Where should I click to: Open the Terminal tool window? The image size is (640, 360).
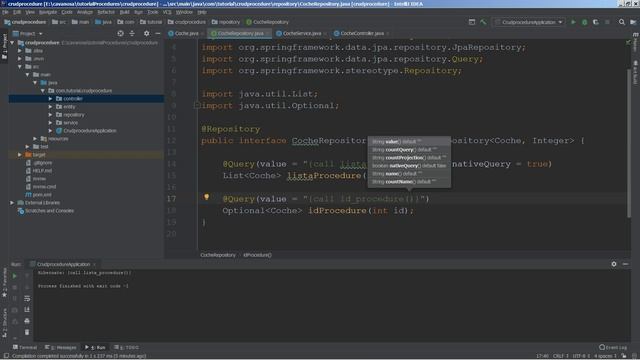24,347
